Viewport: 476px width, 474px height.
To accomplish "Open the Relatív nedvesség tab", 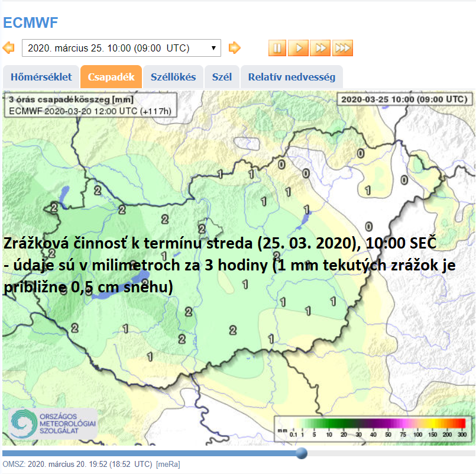I will pos(292,77).
